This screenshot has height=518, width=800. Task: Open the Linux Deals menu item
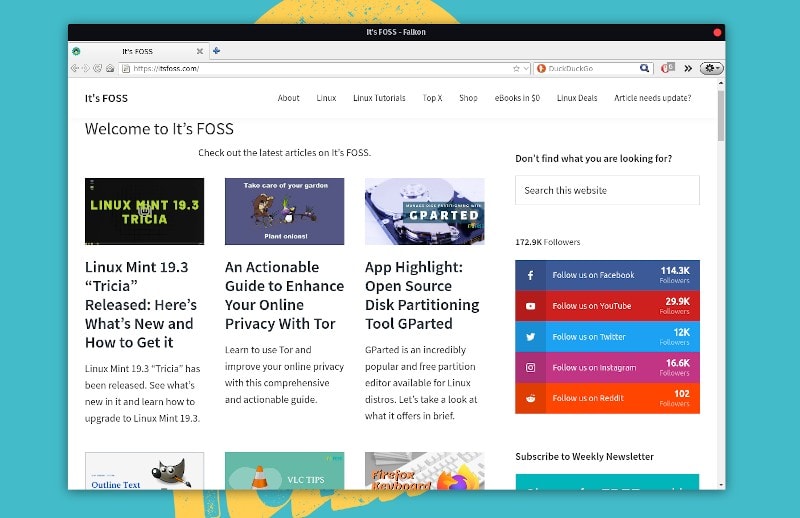577,98
